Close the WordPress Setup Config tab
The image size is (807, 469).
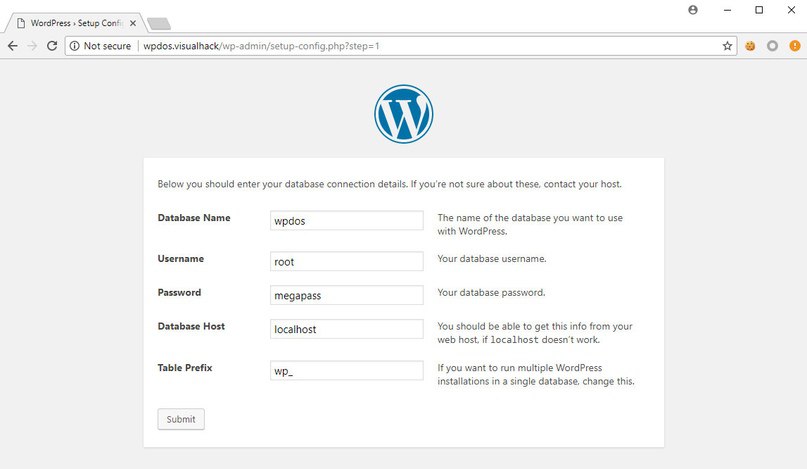[x=133, y=23]
